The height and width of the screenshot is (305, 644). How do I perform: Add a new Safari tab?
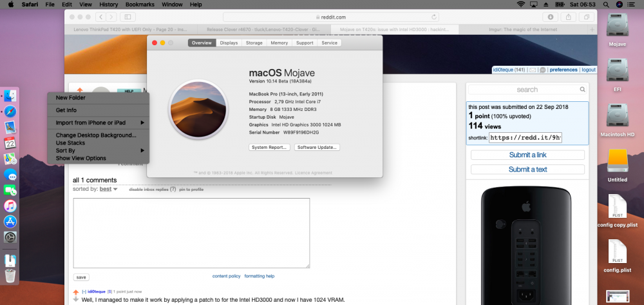pos(592,30)
